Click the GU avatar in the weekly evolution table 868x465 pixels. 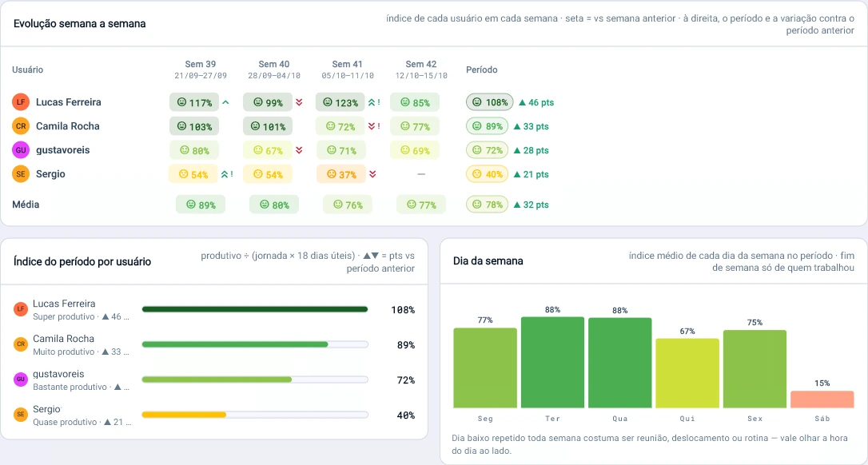(x=21, y=150)
